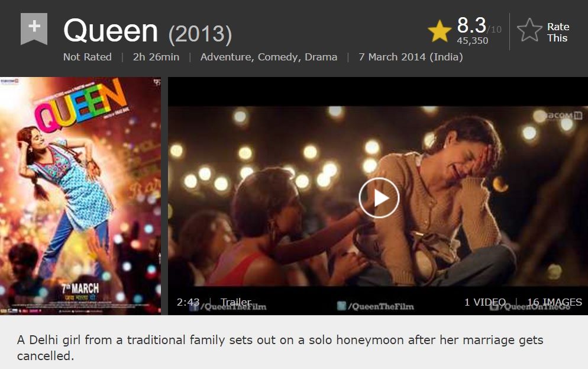Open the 16 IMAGES gallery link
Screen dimensions: 588x369
(x=555, y=302)
